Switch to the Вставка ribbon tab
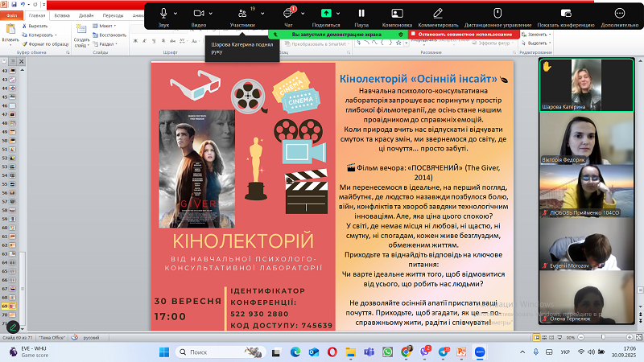 tap(61, 15)
